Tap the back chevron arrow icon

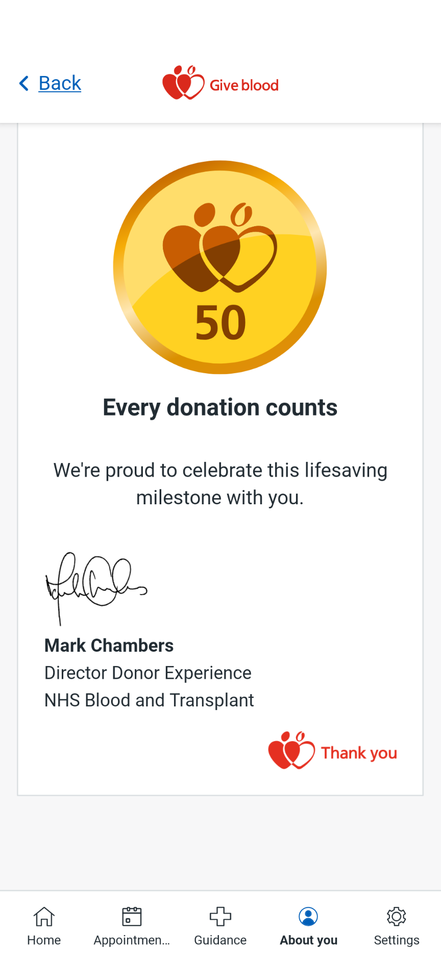23,83
